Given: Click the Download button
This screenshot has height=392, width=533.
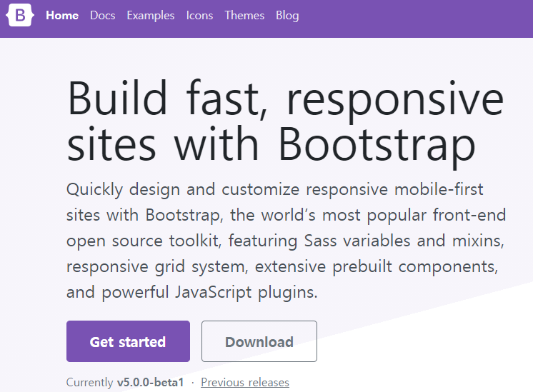Looking at the screenshot, I should 259,341.
